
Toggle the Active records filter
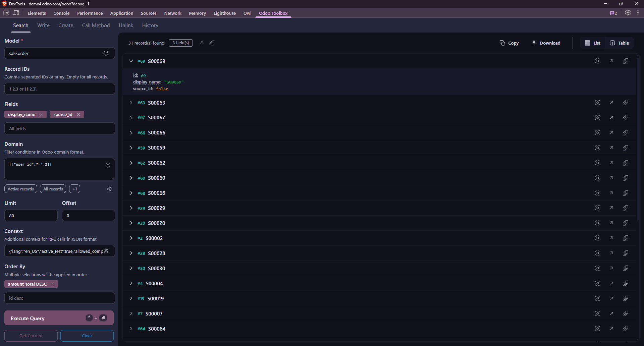[x=20, y=189]
